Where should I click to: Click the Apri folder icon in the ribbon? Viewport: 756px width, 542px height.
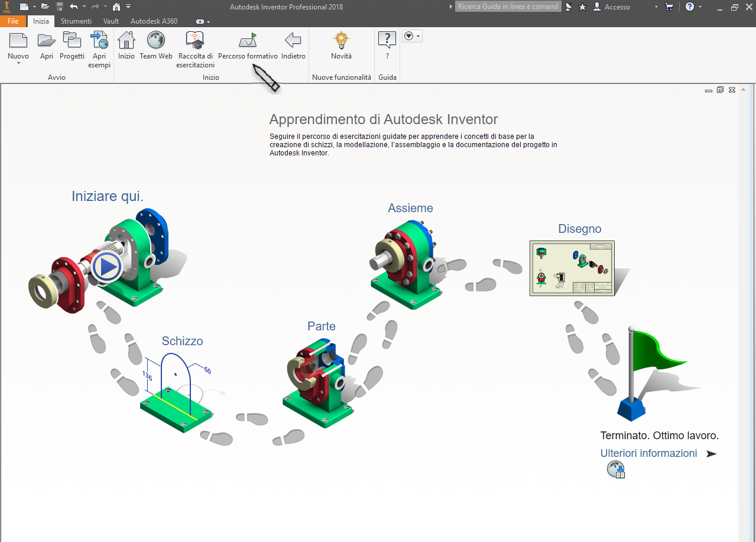click(x=47, y=41)
